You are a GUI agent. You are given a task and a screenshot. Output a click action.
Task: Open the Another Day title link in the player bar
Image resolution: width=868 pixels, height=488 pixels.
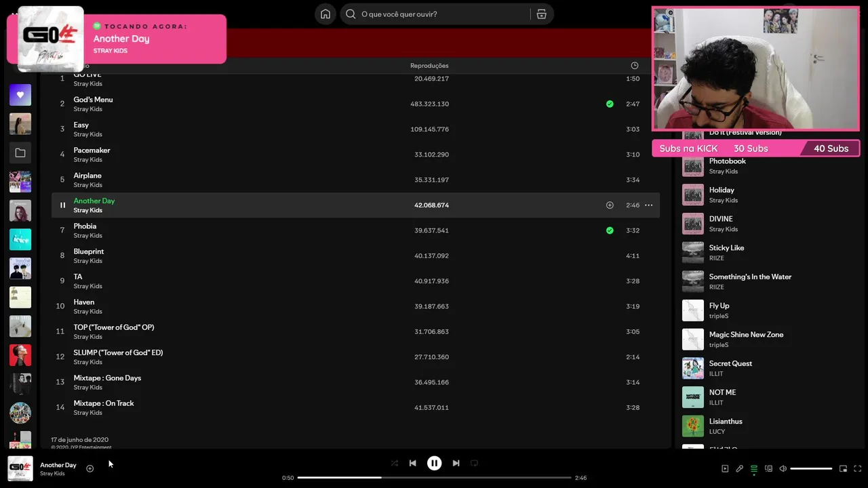58,465
